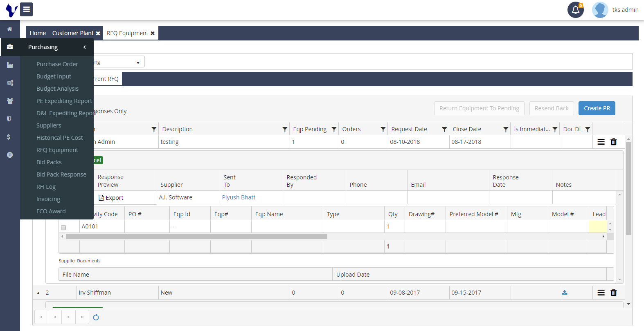The width and height of the screenshot is (644, 331).
Task: Download documents for Irv Shiffman row
Action: [565, 292]
